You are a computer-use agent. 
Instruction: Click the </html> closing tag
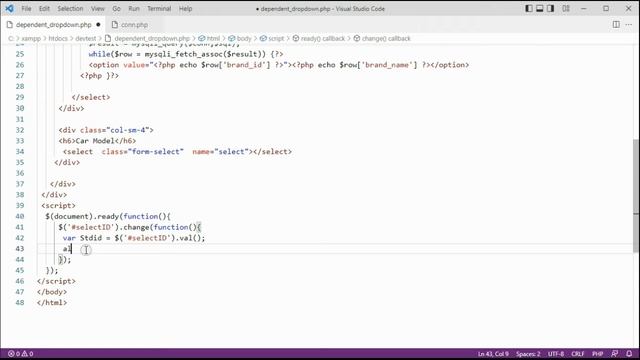click(52, 302)
